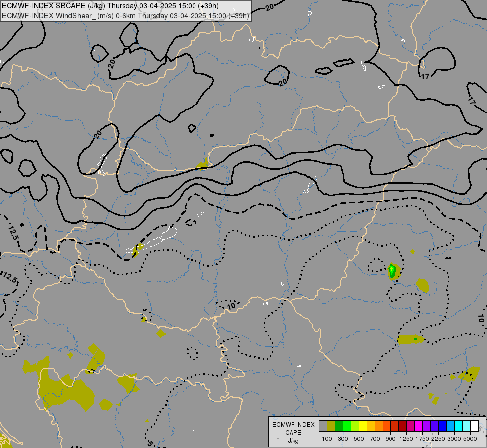The image size is (487, 448).
Task: Click the grey CAPE legend swatch
Action: coord(323,426)
